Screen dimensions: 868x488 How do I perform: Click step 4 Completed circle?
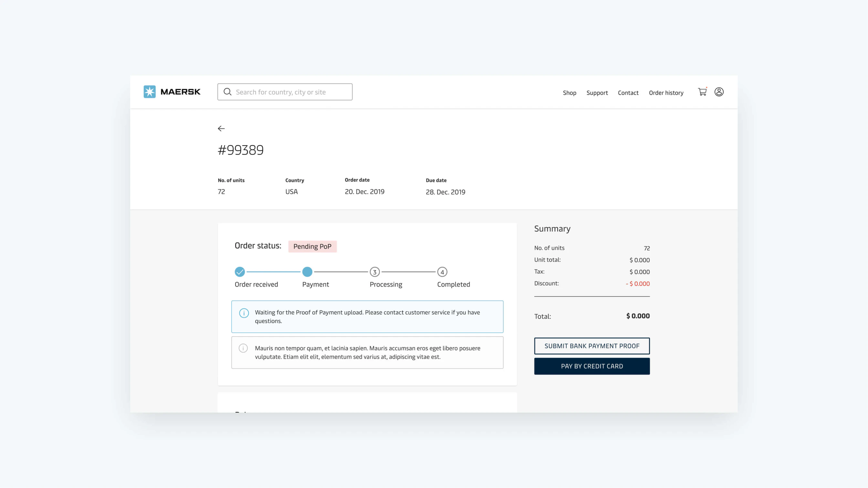pos(442,272)
